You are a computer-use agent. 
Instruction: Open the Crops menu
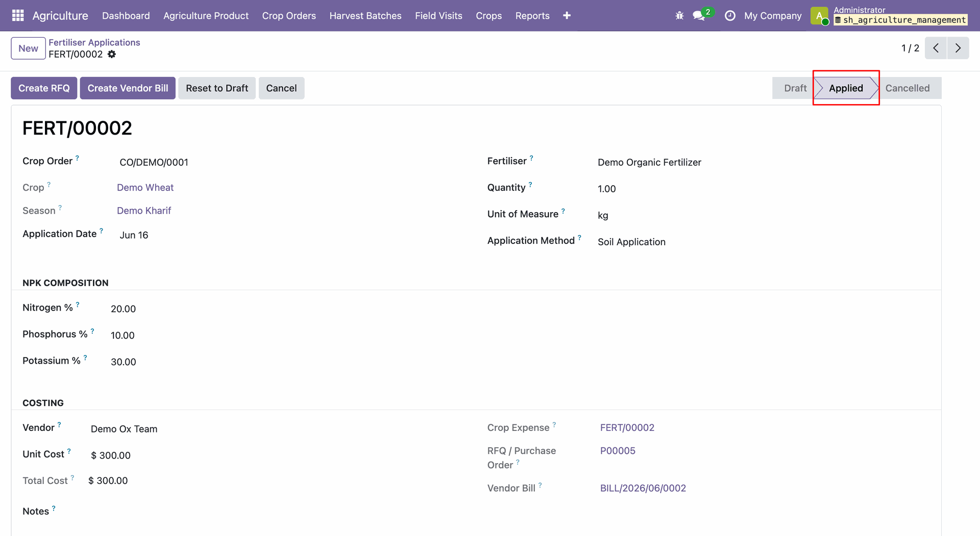point(488,16)
